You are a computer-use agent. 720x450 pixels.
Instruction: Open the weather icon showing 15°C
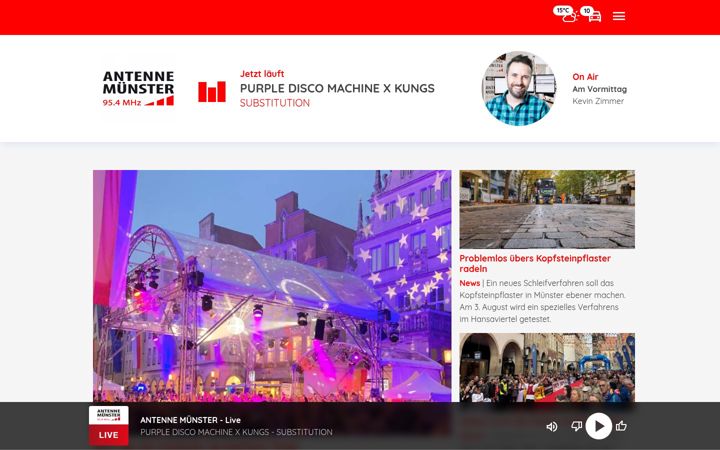point(565,14)
